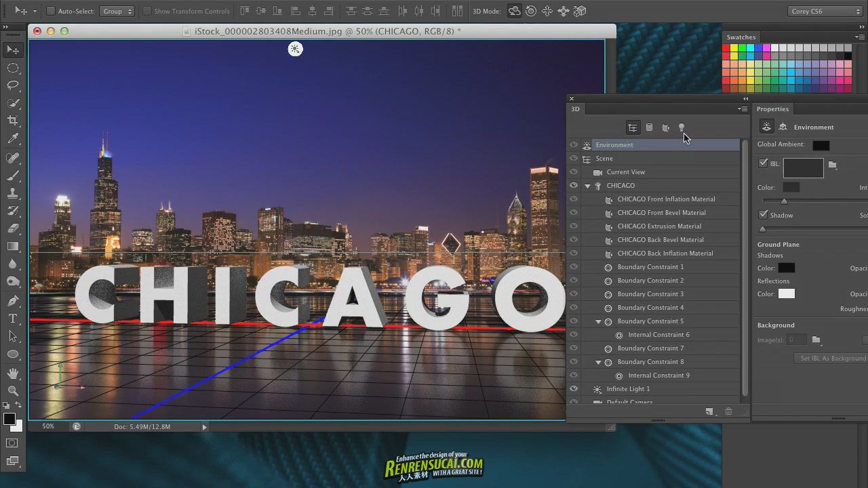Filter 3D panel by meshes
This screenshot has width=868, height=488.
pos(649,127)
